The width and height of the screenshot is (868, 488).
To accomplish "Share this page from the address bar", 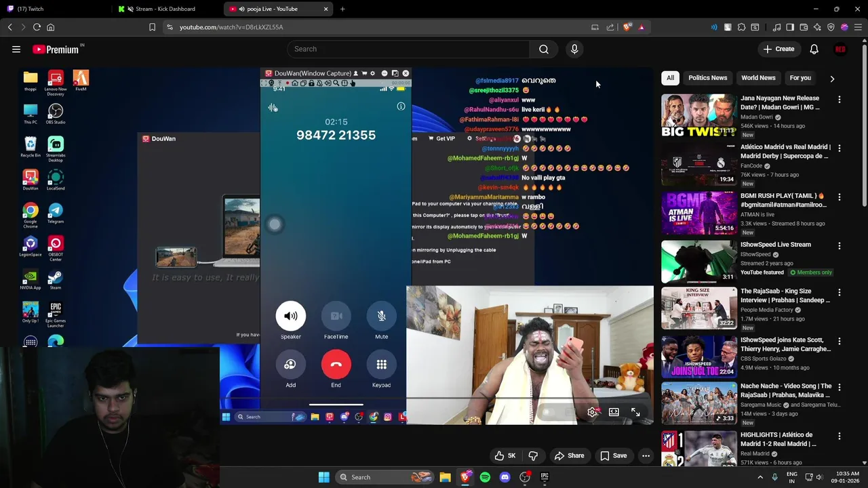I will (610, 27).
